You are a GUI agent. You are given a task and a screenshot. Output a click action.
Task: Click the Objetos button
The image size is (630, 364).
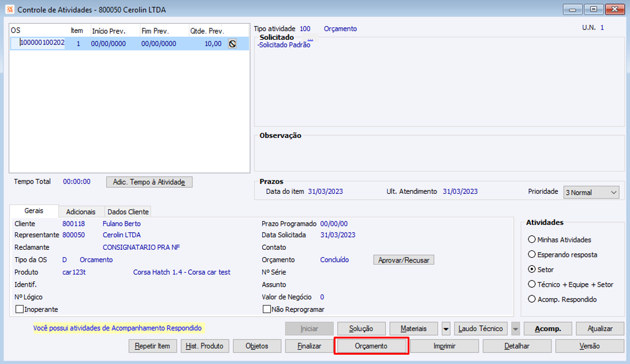[x=257, y=346]
